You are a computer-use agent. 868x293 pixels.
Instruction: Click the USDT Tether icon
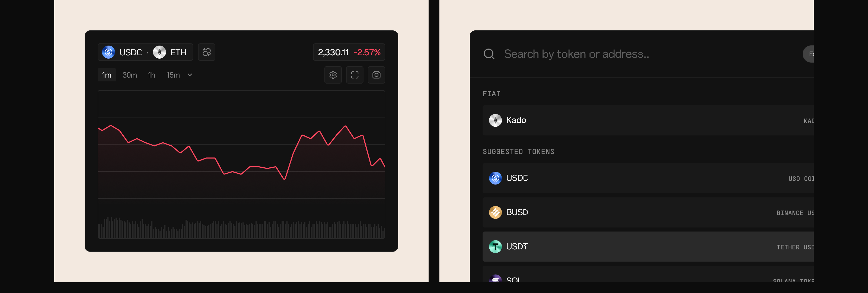(495, 247)
